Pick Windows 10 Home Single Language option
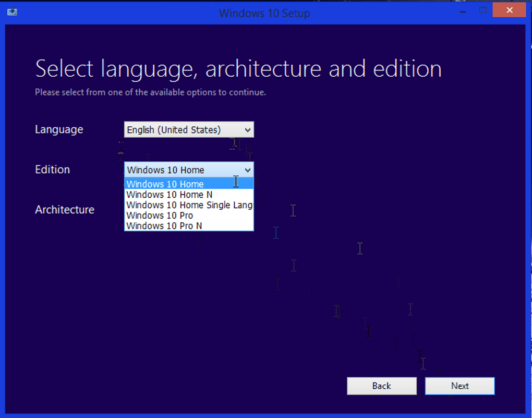The width and height of the screenshot is (532, 418). [189, 205]
